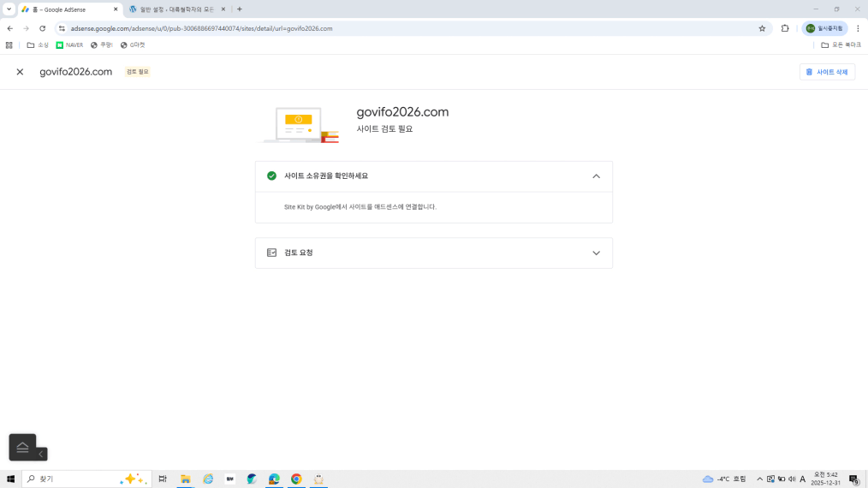Close the govifo2026.com site detail panel
Image resolution: width=868 pixels, height=488 pixels.
pyautogui.click(x=20, y=72)
